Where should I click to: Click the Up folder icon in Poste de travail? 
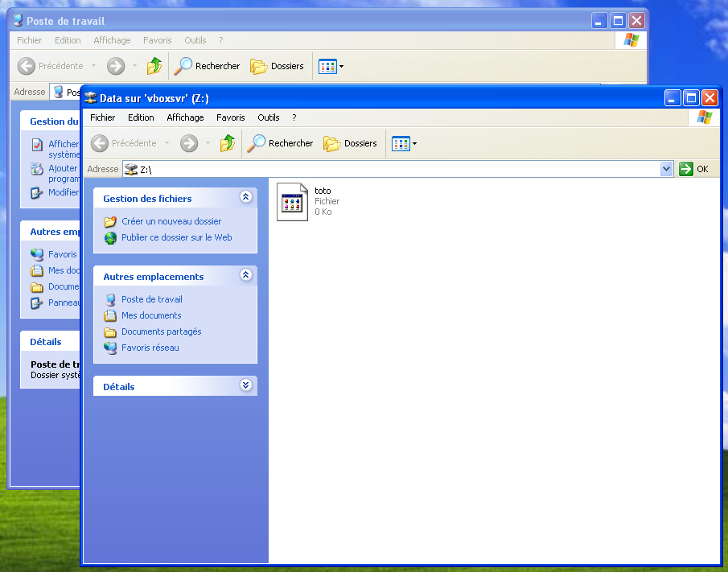coord(154,66)
